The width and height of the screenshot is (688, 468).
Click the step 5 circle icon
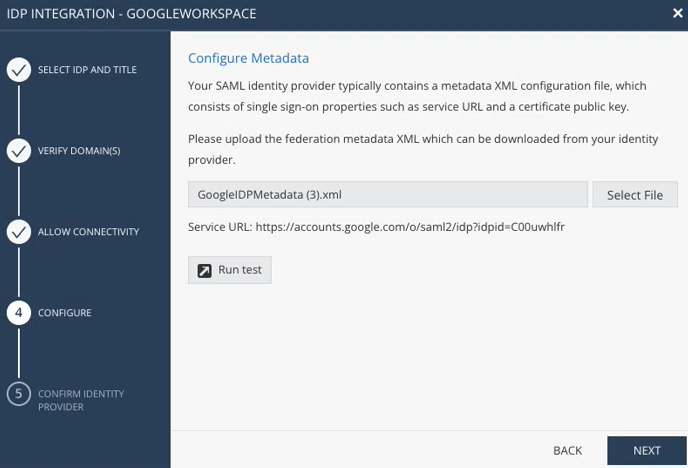click(x=18, y=394)
